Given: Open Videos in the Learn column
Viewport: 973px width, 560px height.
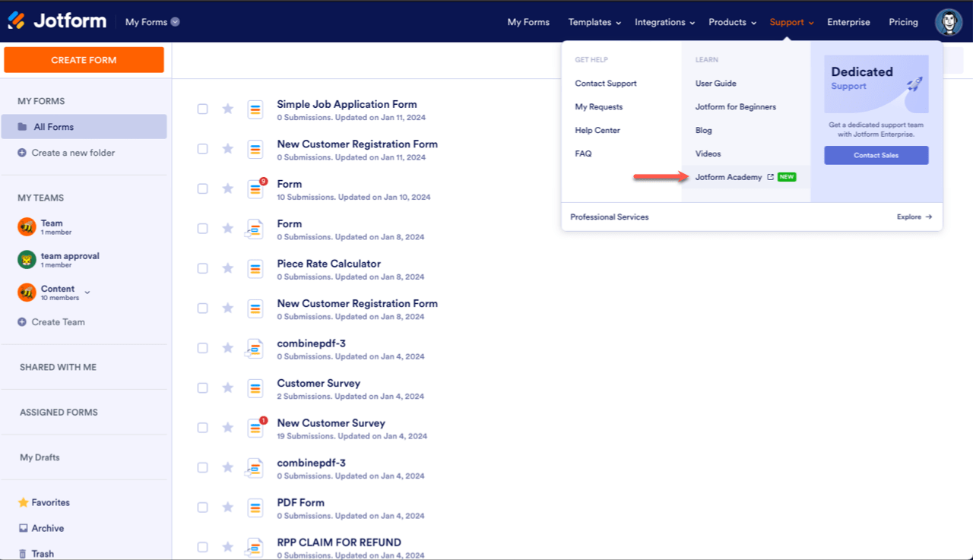Looking at the screenshot, I should 708,153.
